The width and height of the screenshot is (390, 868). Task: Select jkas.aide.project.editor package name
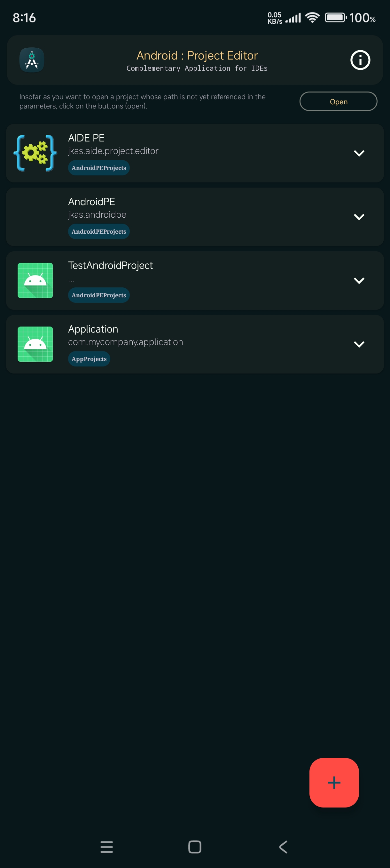coord(113,151)
